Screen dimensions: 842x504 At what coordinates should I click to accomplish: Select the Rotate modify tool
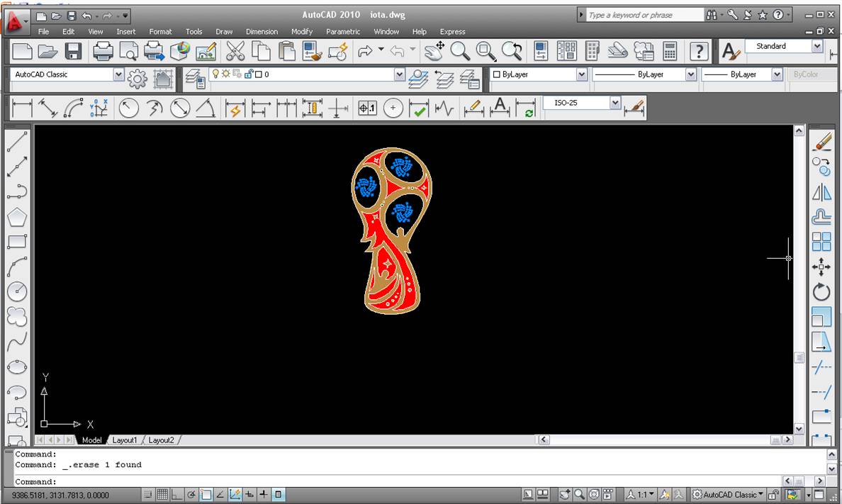[x=821, y=292]
